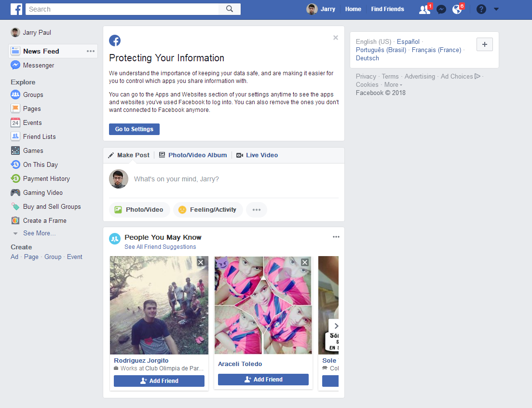
Task: Switch language to Deutsch
Action: pyautogui.click(x=368, y=58)
